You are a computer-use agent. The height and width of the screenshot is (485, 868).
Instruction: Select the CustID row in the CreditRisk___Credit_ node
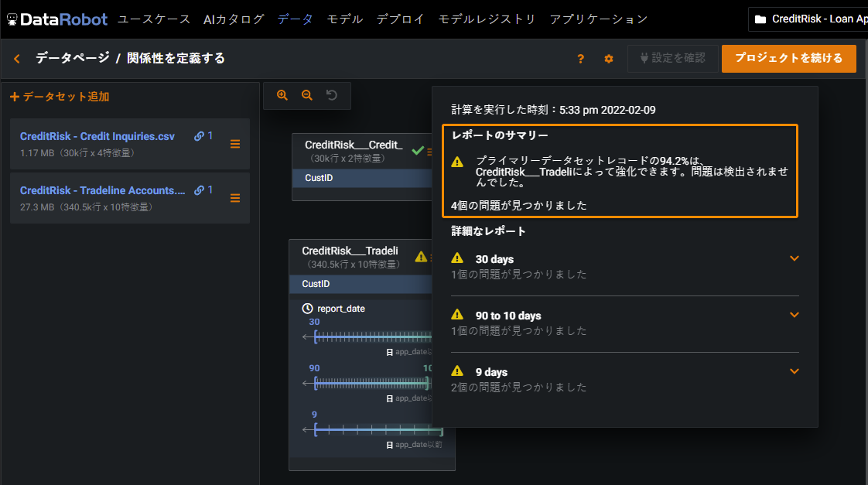[361, 178]
